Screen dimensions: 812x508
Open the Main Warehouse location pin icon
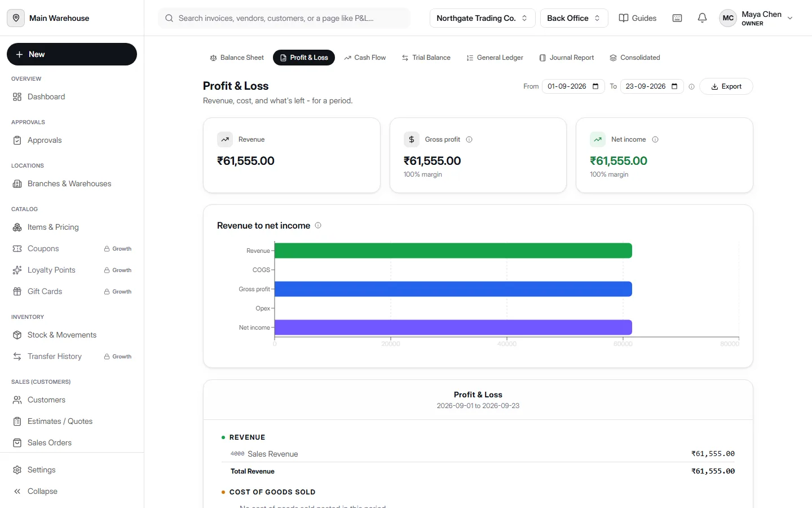pyautogui.click(x=16, y=18)
